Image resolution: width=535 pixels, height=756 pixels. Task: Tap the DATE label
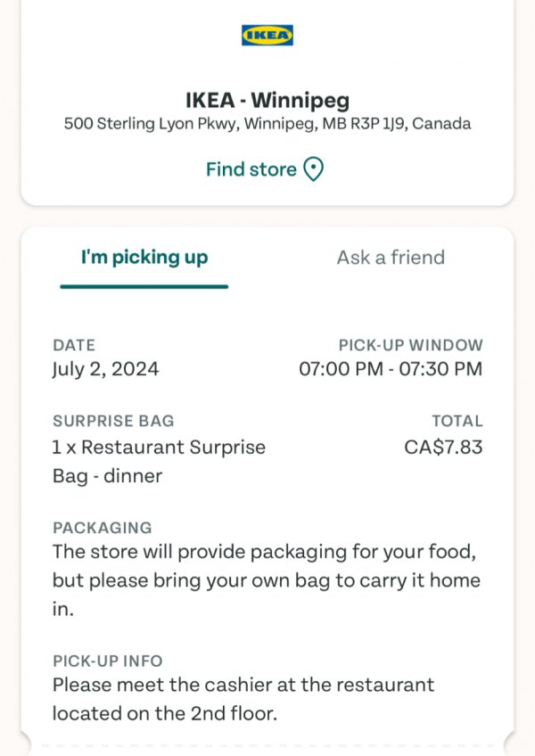(x=74, y=345)
